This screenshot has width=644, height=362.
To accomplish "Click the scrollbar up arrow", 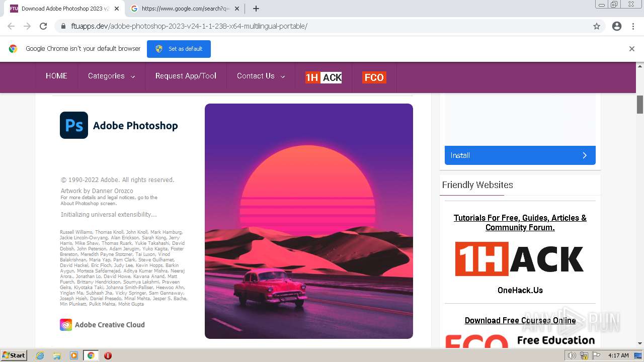I will 640,66.
